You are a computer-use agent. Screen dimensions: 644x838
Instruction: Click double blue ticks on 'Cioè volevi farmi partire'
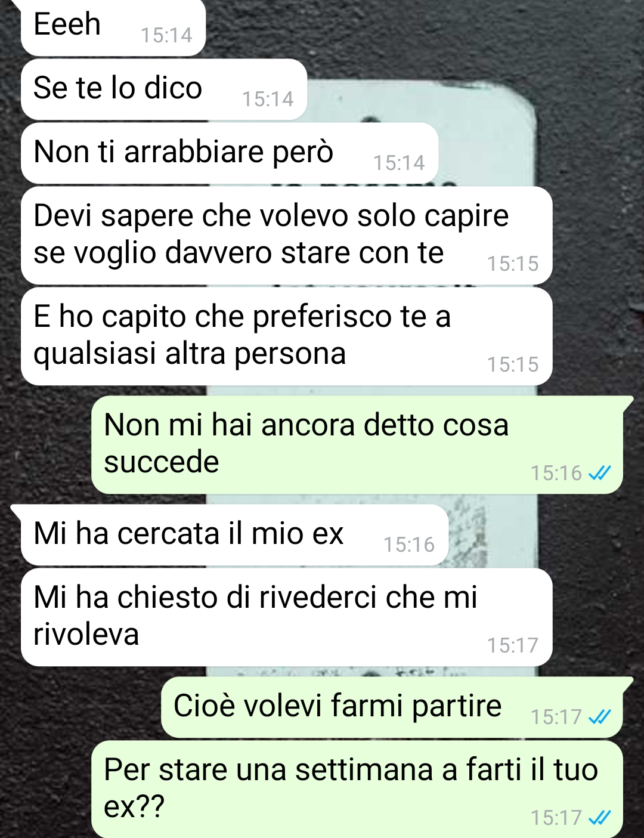coord(599,717)
